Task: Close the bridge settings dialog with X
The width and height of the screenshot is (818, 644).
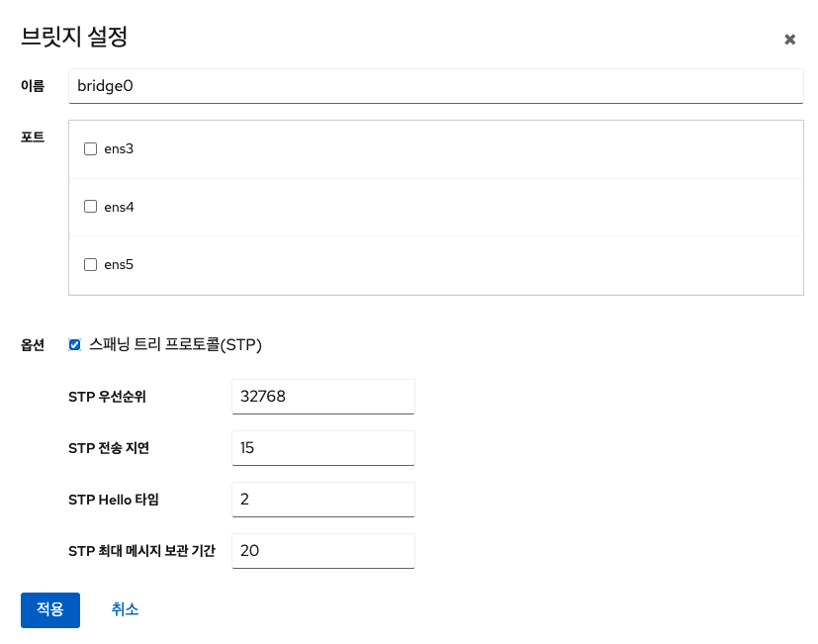Action: [789, 40]
